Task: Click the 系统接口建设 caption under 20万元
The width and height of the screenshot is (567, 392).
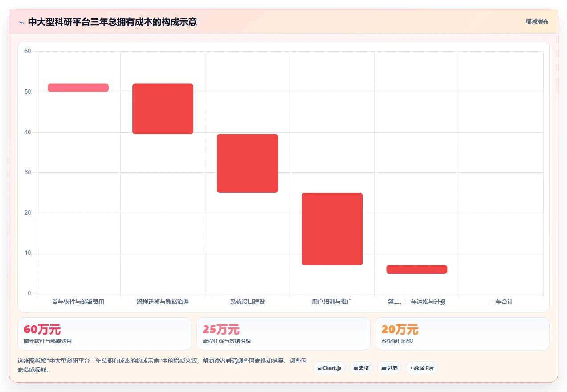Action: click(x=397, y=341)
